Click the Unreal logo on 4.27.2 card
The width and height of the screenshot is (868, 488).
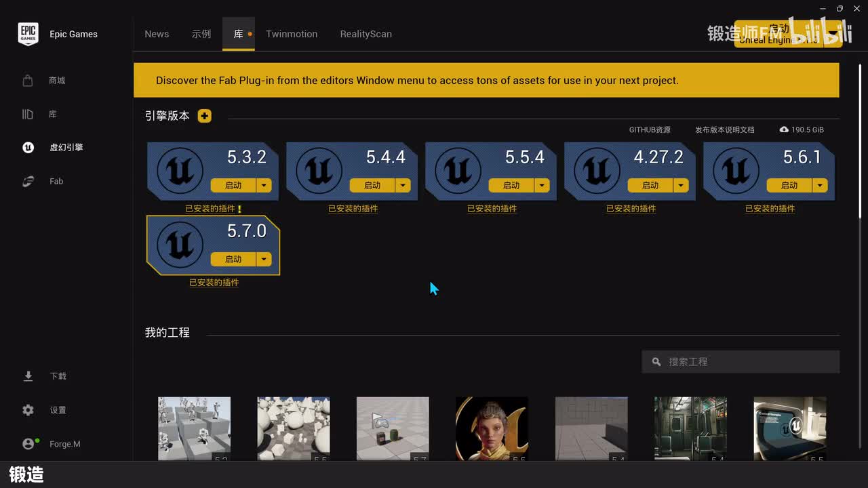tap(597, 171)
